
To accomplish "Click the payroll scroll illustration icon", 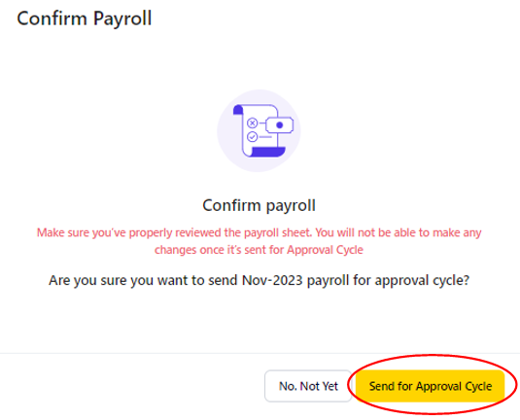I will [x=262, y=130].
